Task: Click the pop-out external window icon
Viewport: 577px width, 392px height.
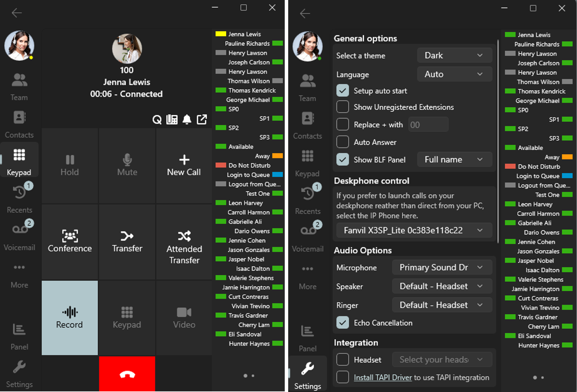Action: point(202,119)
